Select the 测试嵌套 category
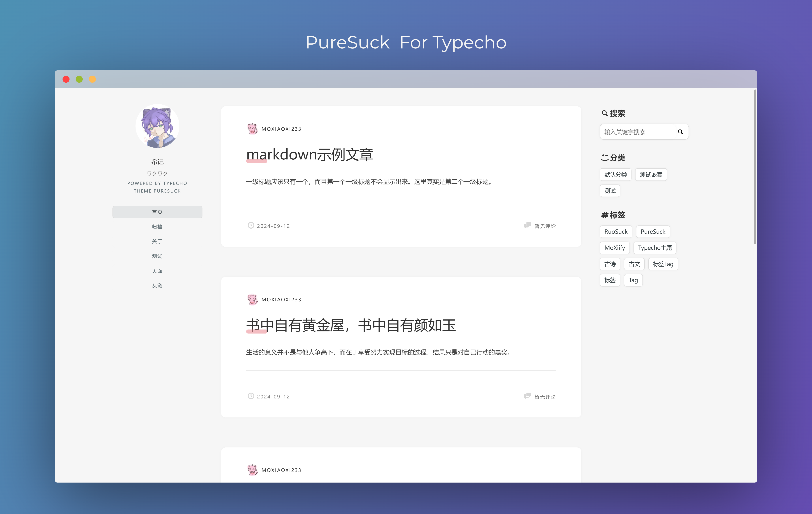The image size is (812, 514). tap(651, 175)
